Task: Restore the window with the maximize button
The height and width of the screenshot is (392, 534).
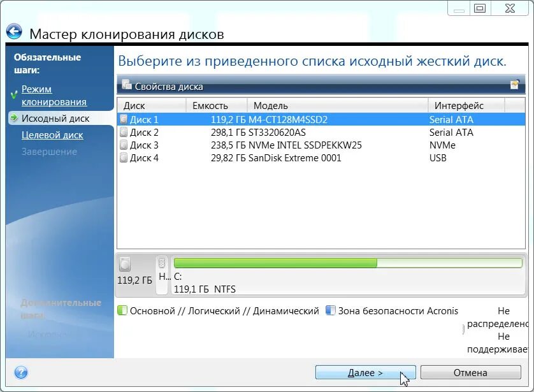Action: click(480, 8)
